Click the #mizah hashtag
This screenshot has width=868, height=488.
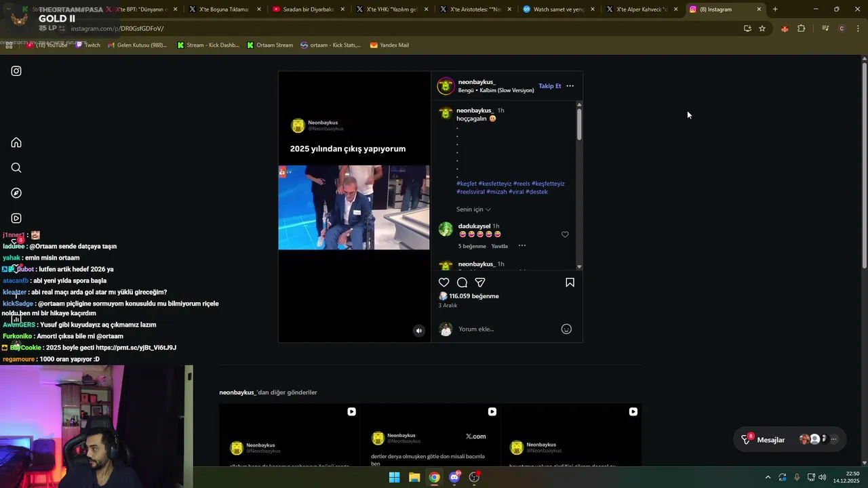click(496, 192)
